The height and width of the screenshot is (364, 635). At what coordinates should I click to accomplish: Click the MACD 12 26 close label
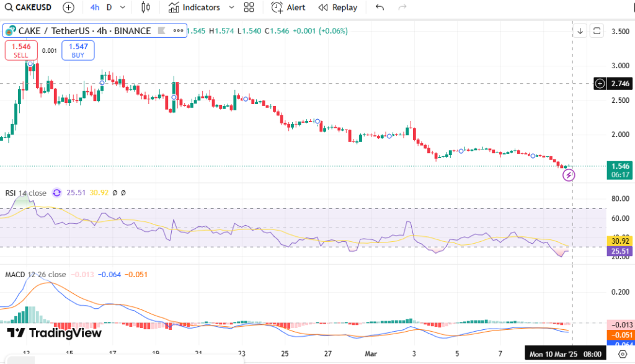pos(35,275)
